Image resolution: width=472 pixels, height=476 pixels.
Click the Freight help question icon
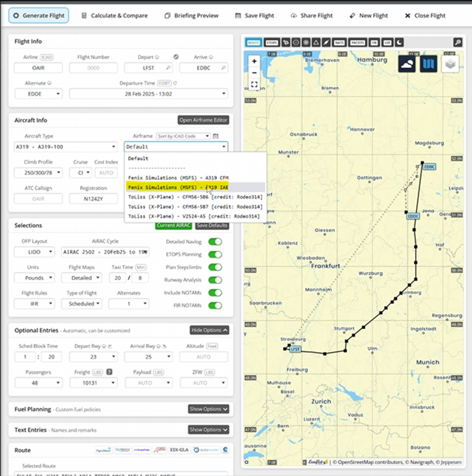(109, 372)
